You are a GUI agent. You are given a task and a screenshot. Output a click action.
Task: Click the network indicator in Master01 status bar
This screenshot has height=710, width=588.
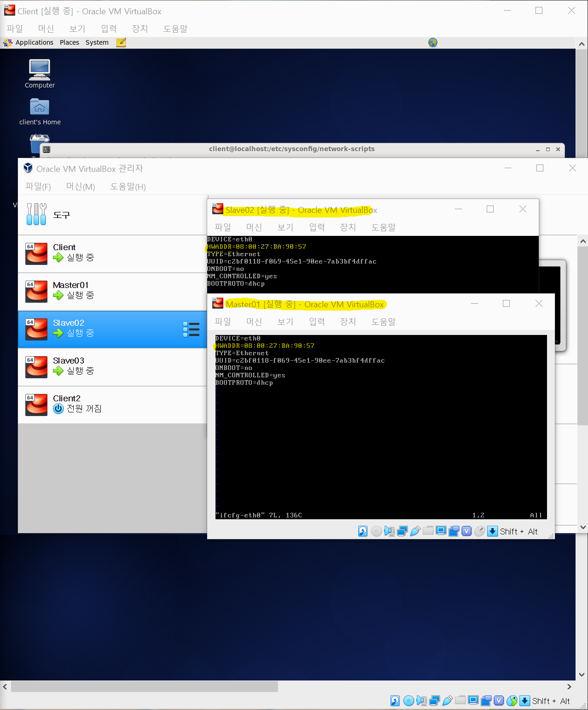pyautogui.click(x=402, y=531)
